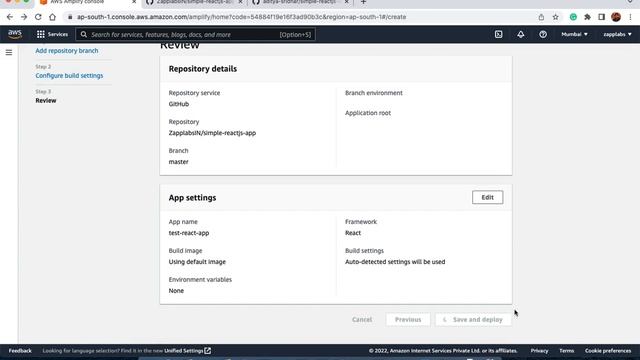Bookmark this page with star icon
Image resolution: width=640 pixels, height=360 pixels.
coord(556,17)
